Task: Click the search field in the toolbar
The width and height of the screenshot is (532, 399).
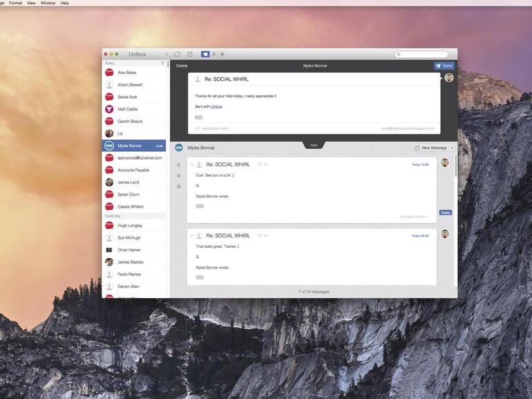Action: pos(421,55)
